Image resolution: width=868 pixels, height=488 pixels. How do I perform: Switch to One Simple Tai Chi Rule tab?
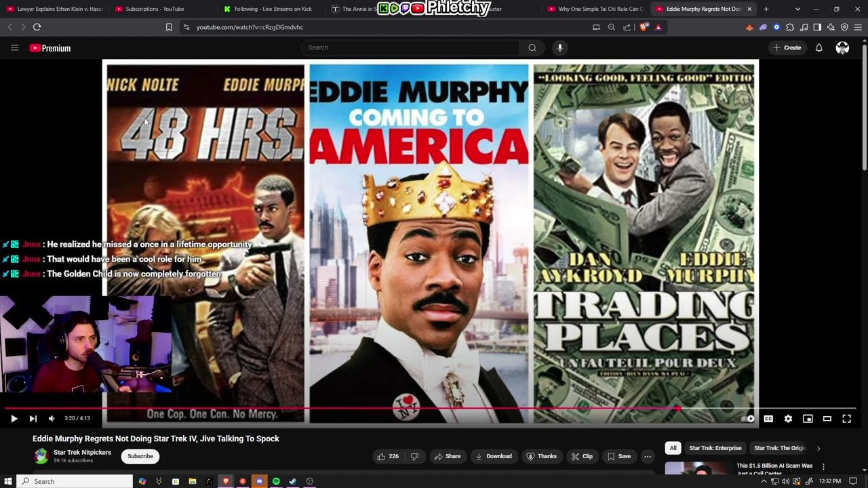(595, 9)
